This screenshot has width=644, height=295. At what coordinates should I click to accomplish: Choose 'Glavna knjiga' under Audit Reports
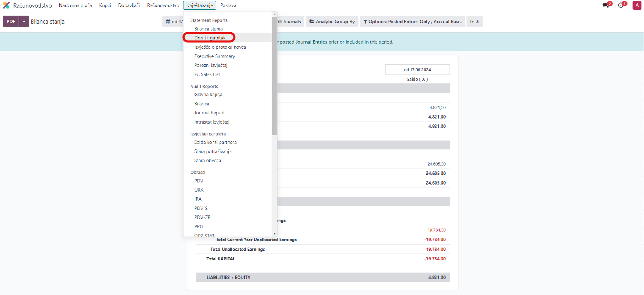pos(208,94)
